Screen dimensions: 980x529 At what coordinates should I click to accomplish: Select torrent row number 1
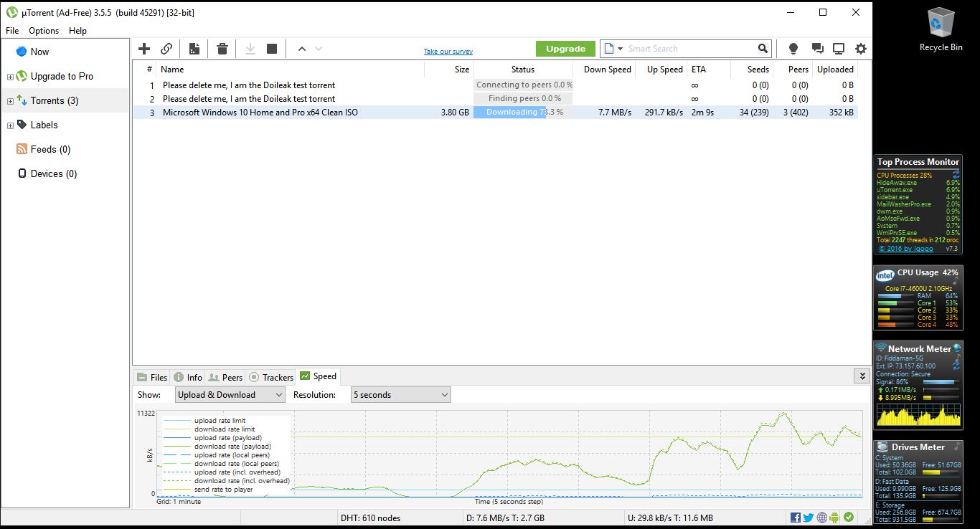(x=495, y=85)
